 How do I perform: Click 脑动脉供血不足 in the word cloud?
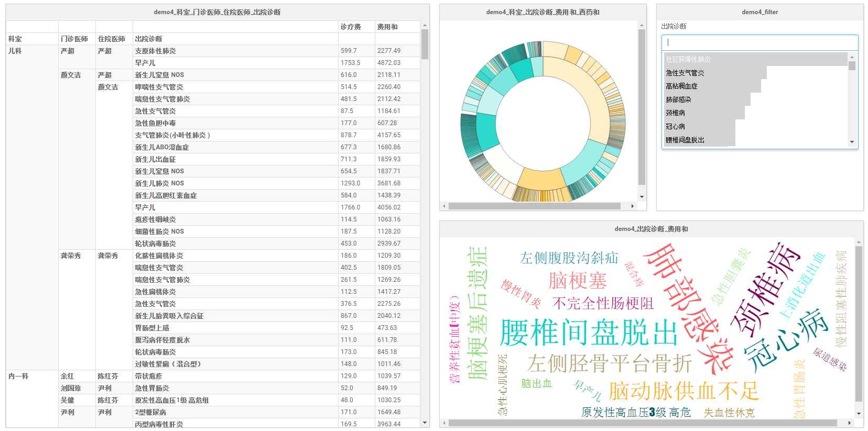683,391
